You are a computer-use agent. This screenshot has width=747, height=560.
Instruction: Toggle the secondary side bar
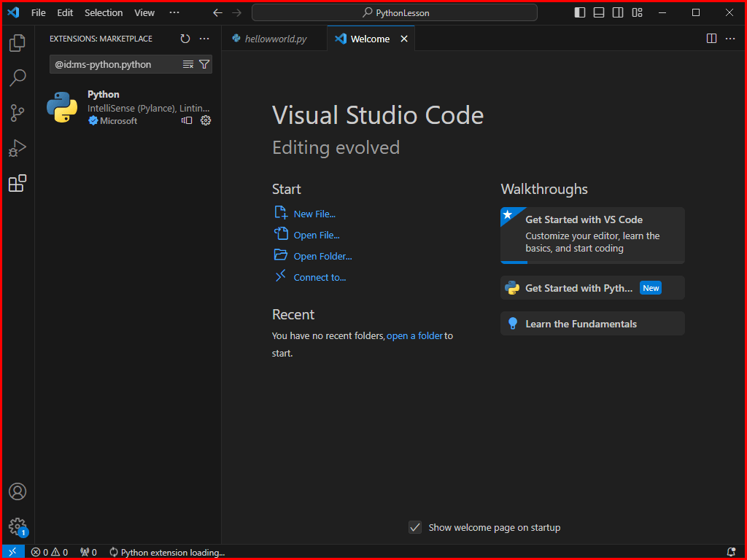pyautogui.click(x=618, y=13)
